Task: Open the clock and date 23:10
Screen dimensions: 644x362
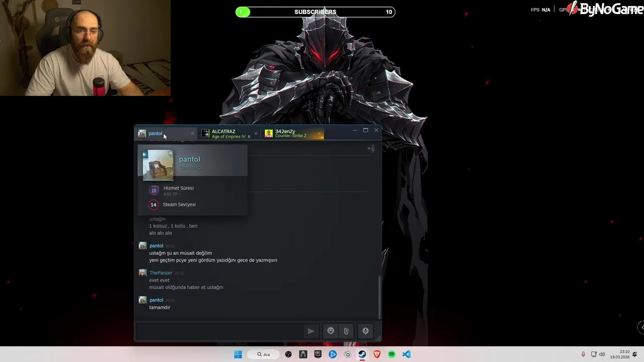Action: tap(620, 354)
